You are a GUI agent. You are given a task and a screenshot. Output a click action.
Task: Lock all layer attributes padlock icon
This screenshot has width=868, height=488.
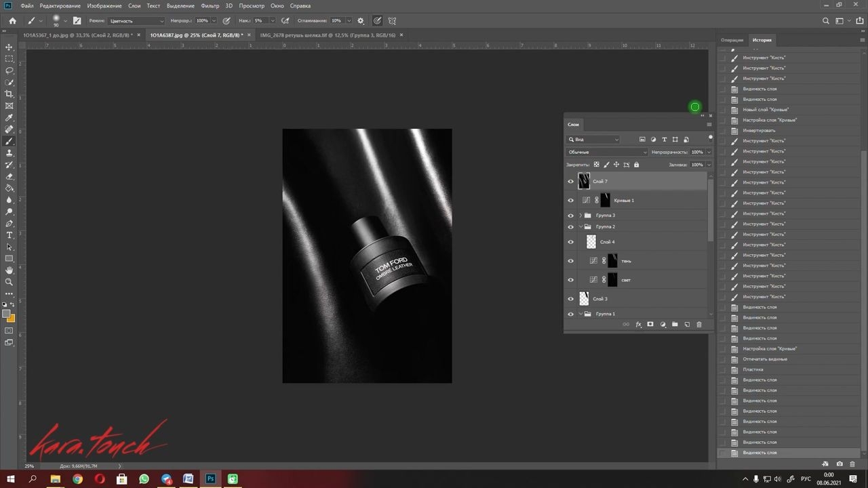(x=636, y=165)
